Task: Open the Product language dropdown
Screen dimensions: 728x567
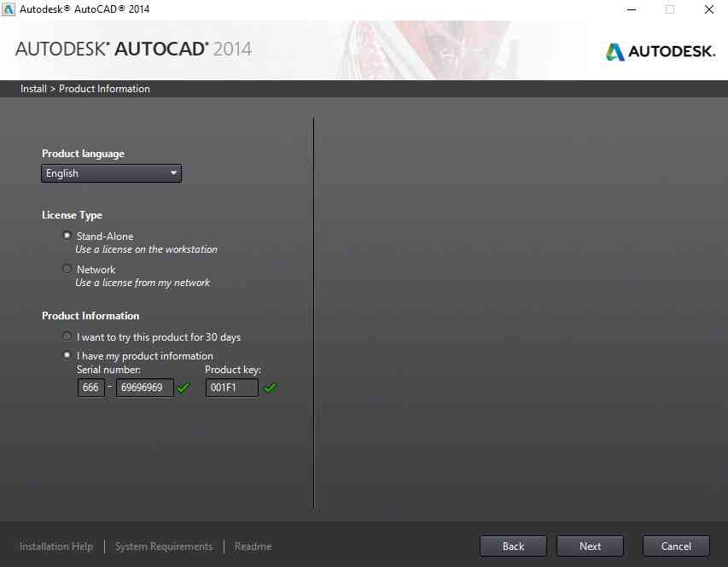Action: click(x=111, y=173)
